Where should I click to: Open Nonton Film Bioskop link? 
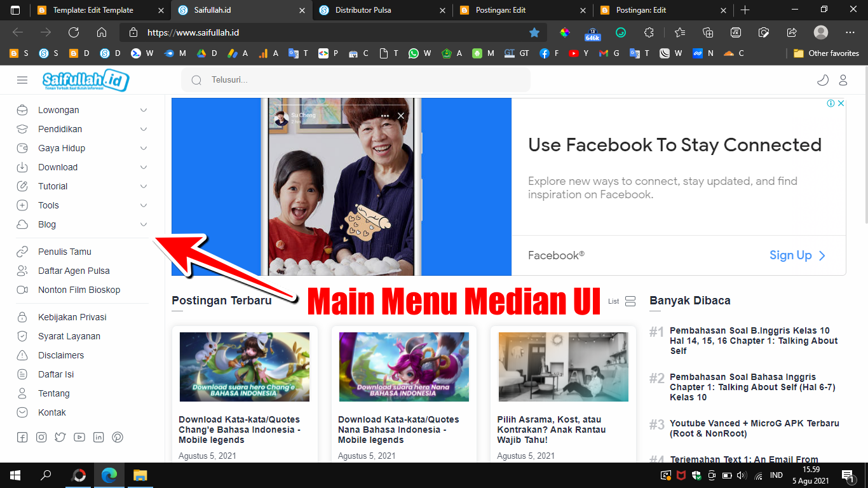coord(79,290)
